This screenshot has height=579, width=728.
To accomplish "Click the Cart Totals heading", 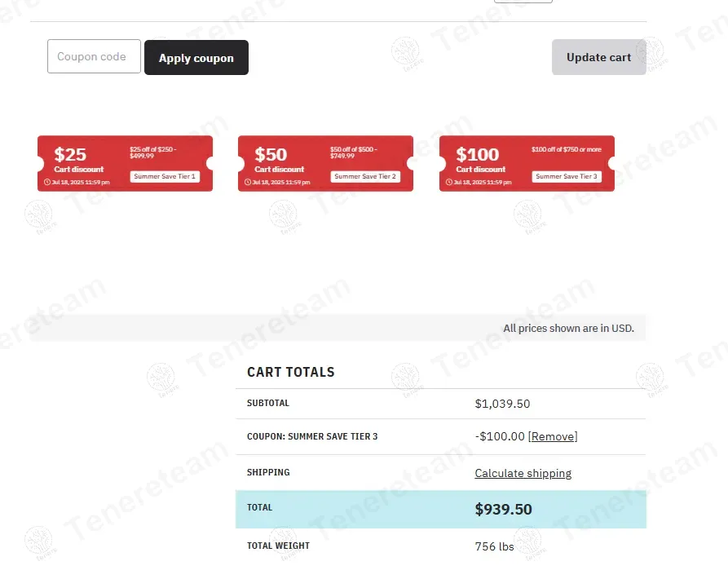I will [x=290, y=372].
